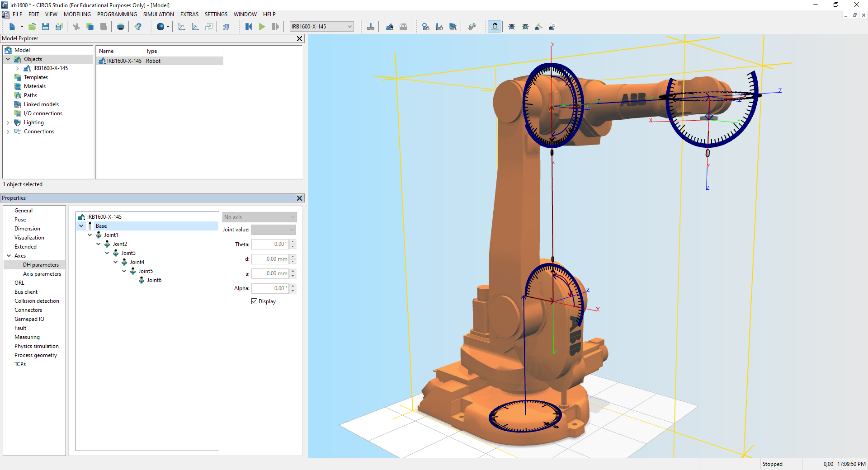The height and width of the screenshot is (470, 868).
Task: Click the Open folder toolbar icon
Action: (32, 27)
